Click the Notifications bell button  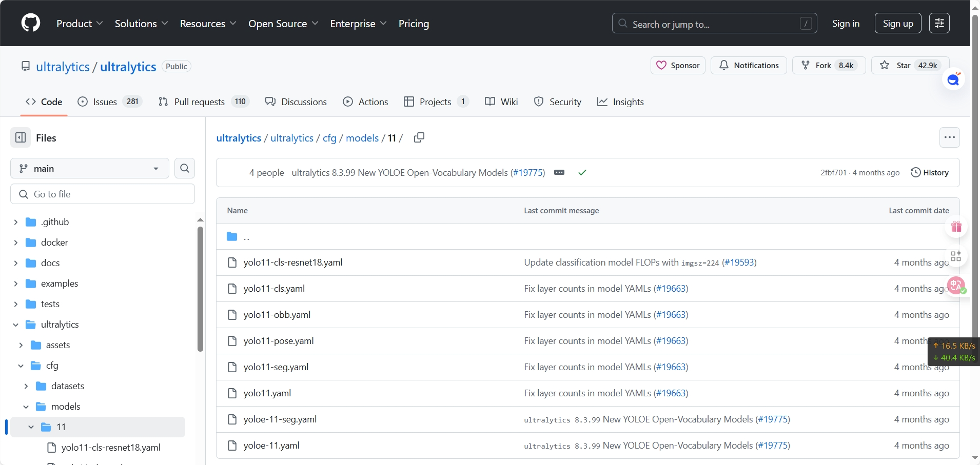point(749,65)
